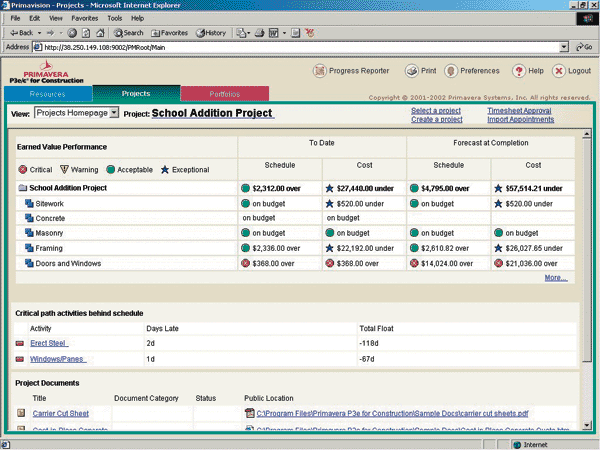
Task: Click the Print icon in header
Action: tap(412, 71)
